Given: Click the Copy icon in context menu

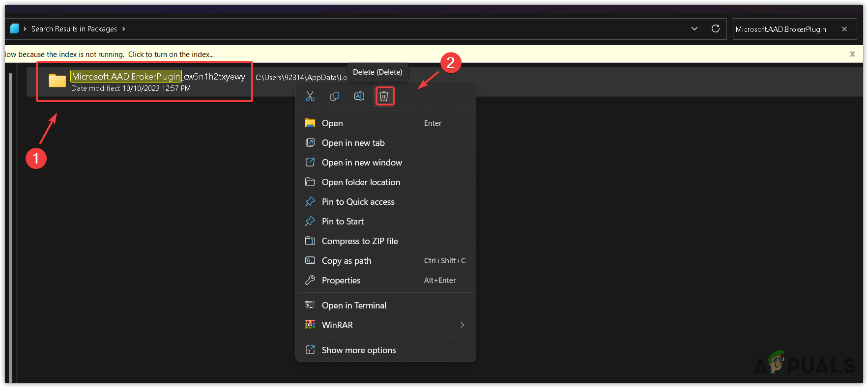Looking at the screenshot, I should point(335,96).
